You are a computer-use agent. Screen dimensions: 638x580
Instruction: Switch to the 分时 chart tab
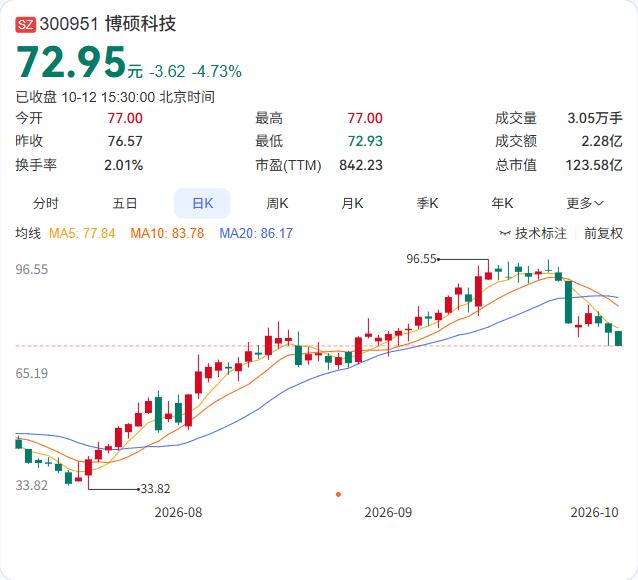pyautogui.click(x=46, y=203)
